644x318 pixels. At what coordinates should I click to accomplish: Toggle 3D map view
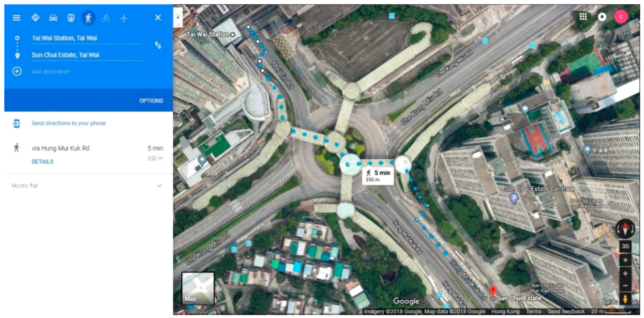(x=625, y=246)
